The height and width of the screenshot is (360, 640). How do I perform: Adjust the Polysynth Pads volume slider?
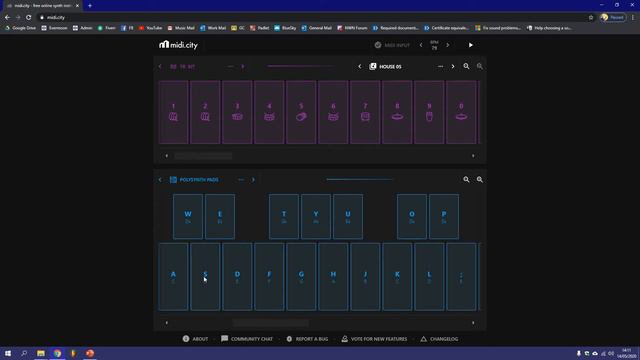pyautogui.click(x=359, y=179)
